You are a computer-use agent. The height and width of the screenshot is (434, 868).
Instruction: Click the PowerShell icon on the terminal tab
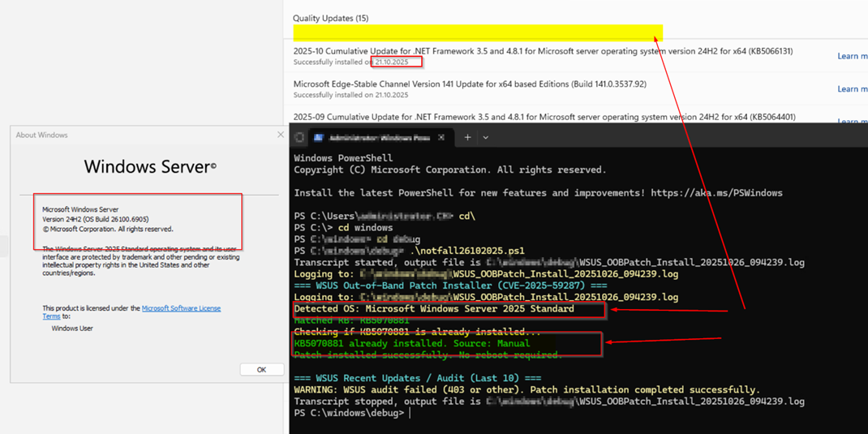click(x=319, y=138)
